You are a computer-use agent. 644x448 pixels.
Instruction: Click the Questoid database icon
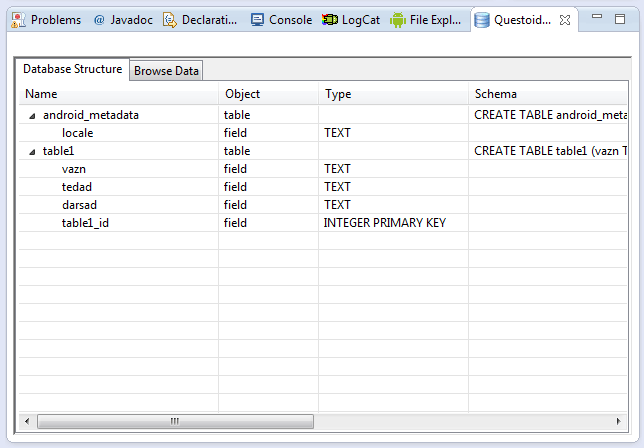point(482,20)
